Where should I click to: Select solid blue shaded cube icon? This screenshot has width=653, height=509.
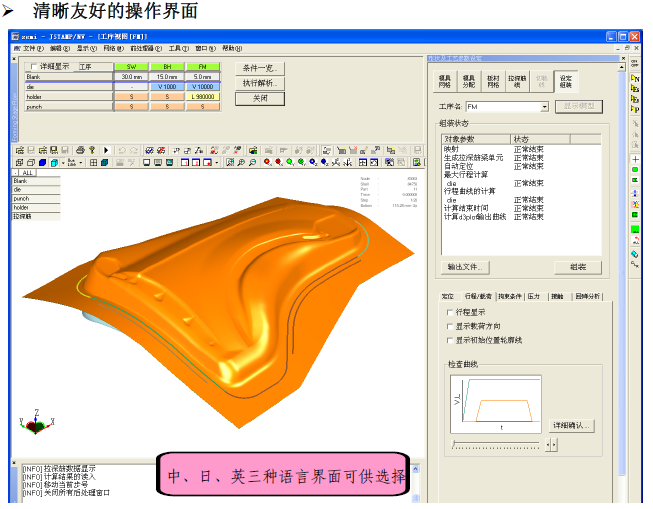coord(42,162)
